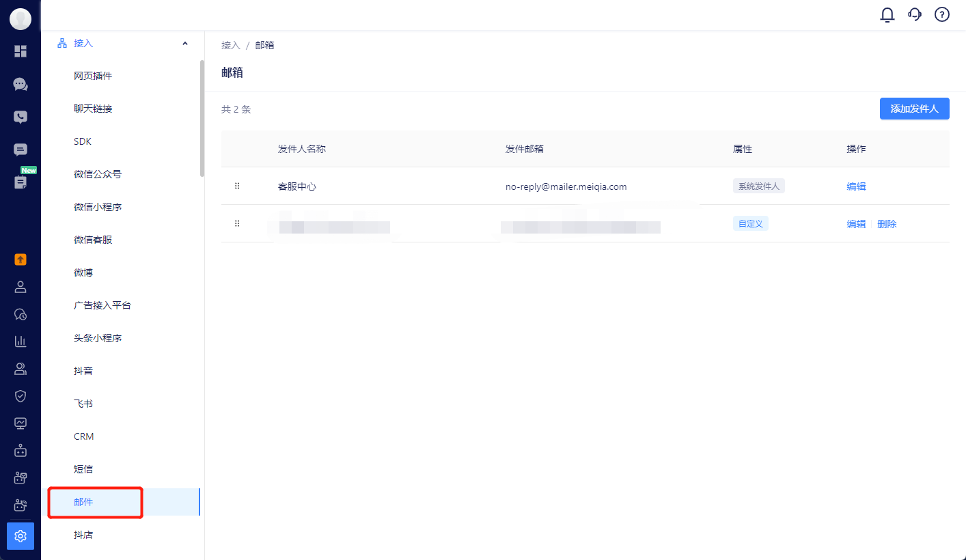Collapse the 接入 section chevron
Screen dimensions: 966x560
pos(185,44)
